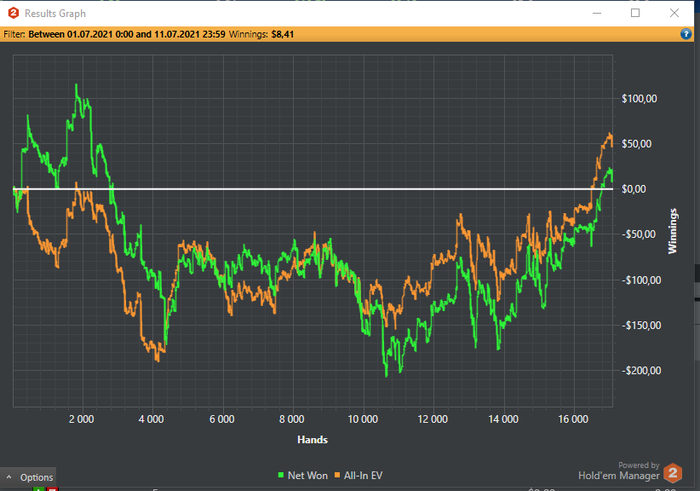Click the 4 000 hands axis label
Viewport: 700px width, 491px height.
(151, 419)
